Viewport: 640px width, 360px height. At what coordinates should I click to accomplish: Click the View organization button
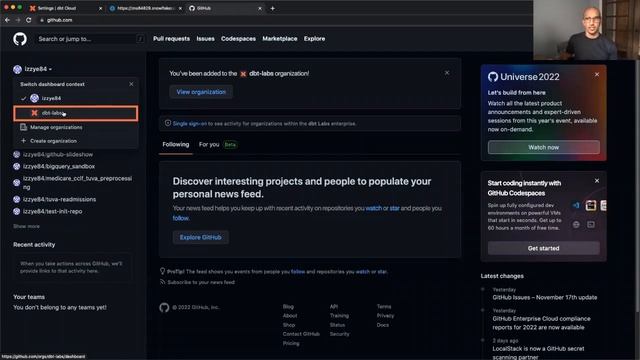click(201, 92)
